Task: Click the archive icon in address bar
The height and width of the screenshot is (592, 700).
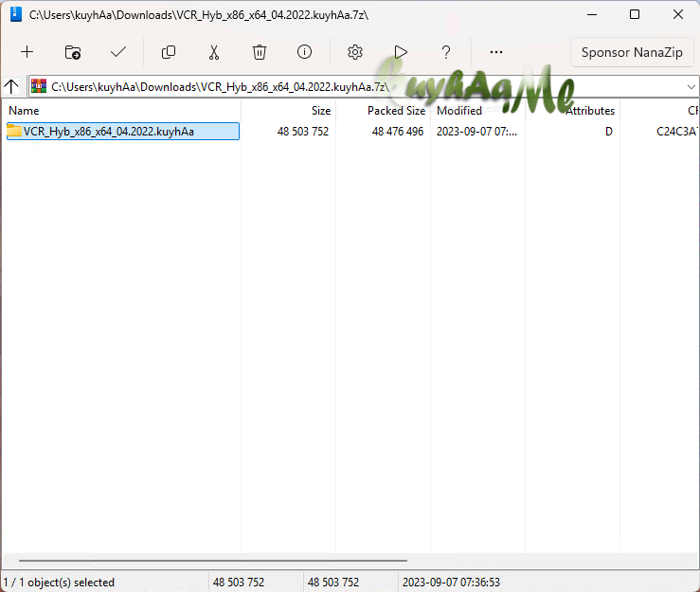Action: [39, 86]
